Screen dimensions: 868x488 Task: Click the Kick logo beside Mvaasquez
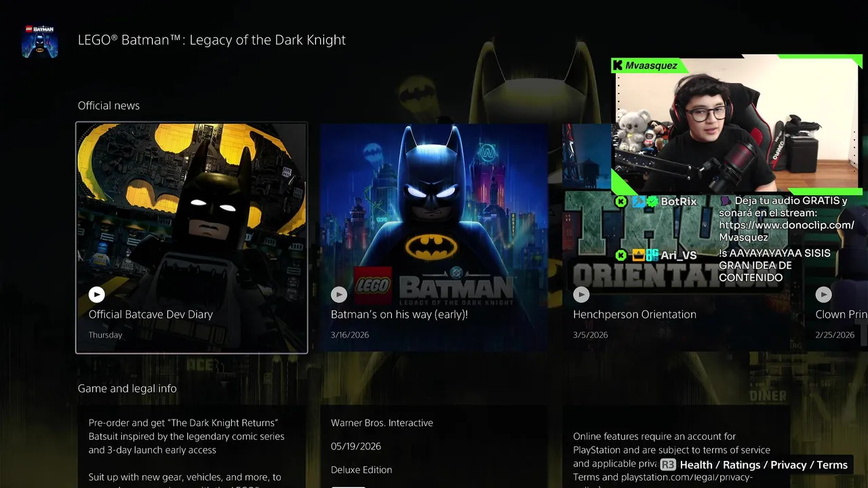(x=618, y=65)
